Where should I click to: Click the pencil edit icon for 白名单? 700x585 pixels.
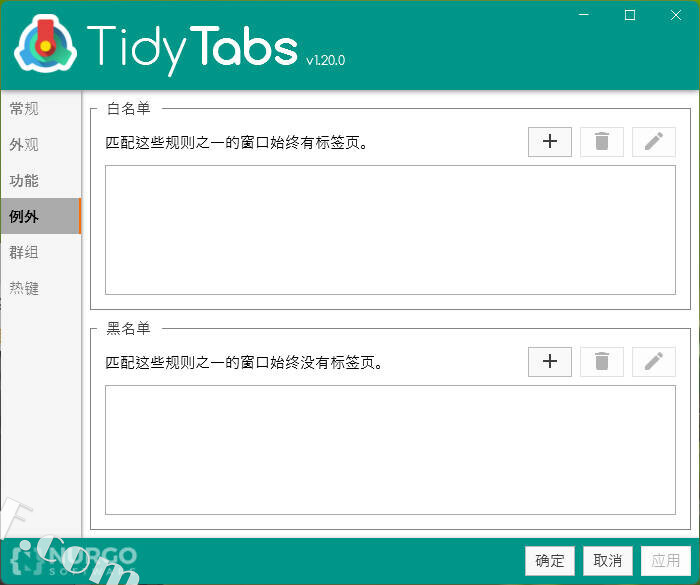click(x=653, y=142)
